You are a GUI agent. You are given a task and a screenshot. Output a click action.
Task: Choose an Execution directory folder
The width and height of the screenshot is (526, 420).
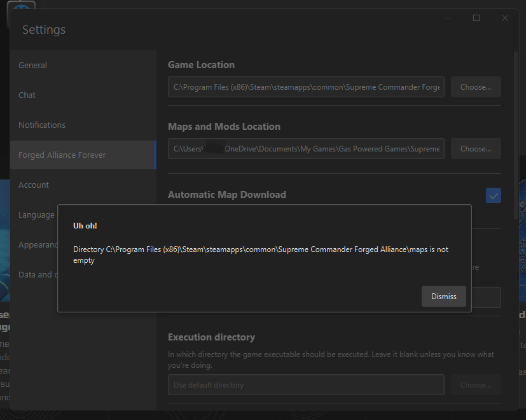click(x=476, y=385)
